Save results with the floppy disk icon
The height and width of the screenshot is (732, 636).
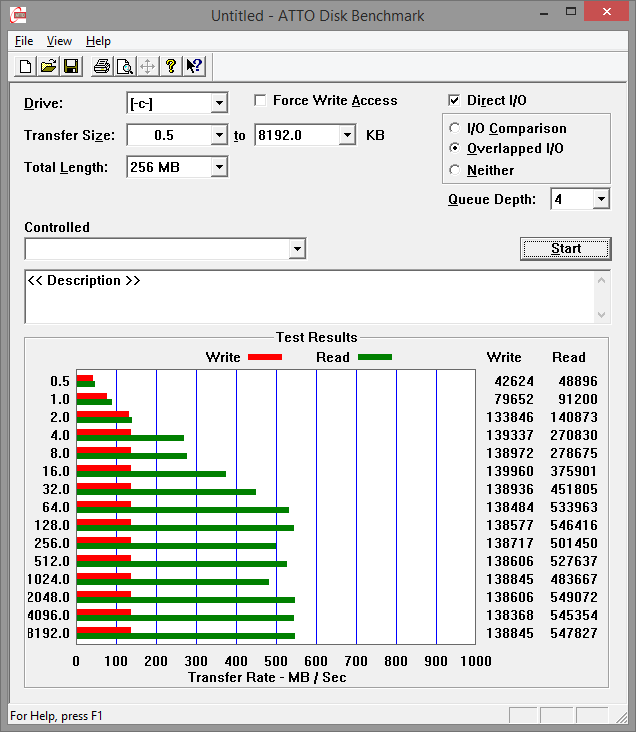click(x=71, y=66)
